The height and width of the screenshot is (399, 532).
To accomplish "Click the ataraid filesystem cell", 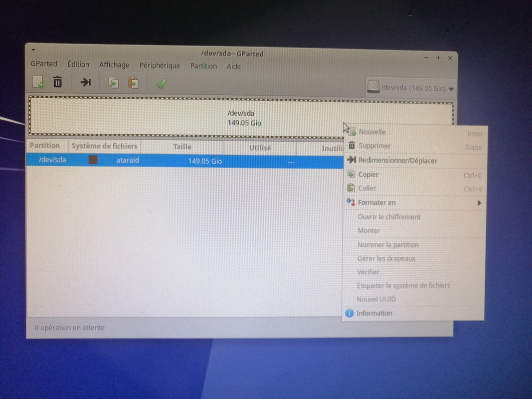I will coord(128,160).
